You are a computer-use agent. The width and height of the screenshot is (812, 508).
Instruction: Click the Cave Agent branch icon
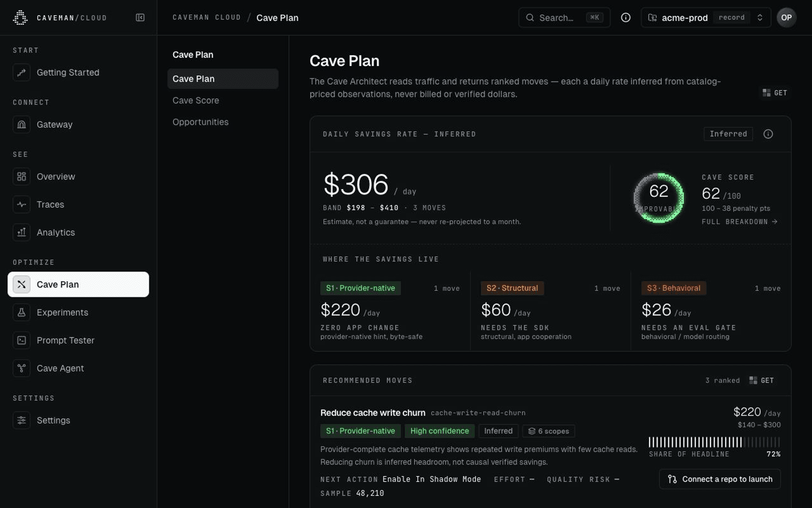pos(21,368)
